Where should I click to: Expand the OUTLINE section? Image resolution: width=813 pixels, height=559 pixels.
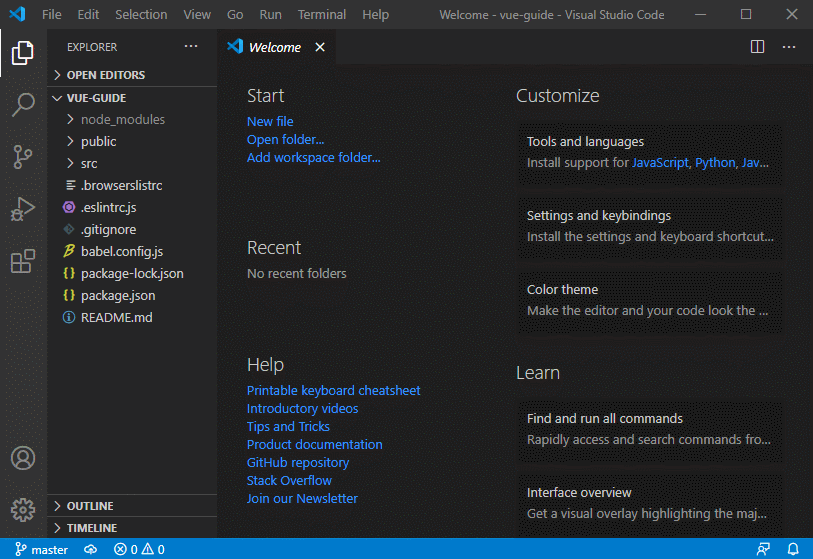point(132,506)
